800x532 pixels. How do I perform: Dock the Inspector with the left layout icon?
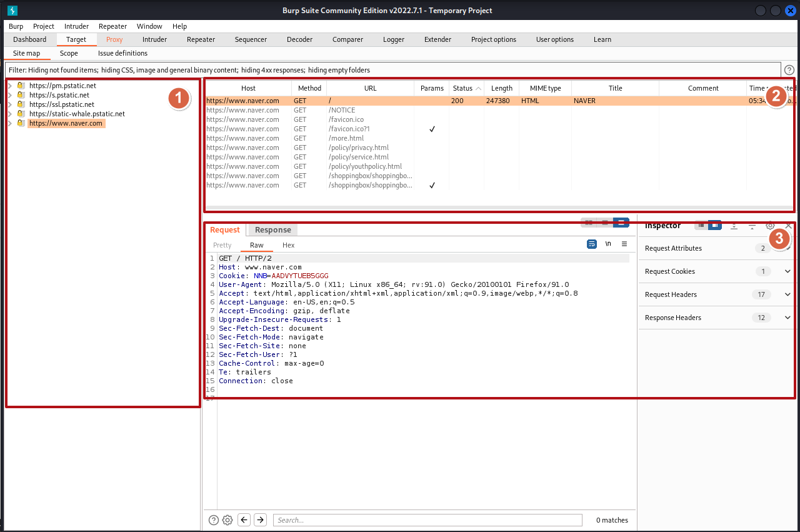[701, 225]
